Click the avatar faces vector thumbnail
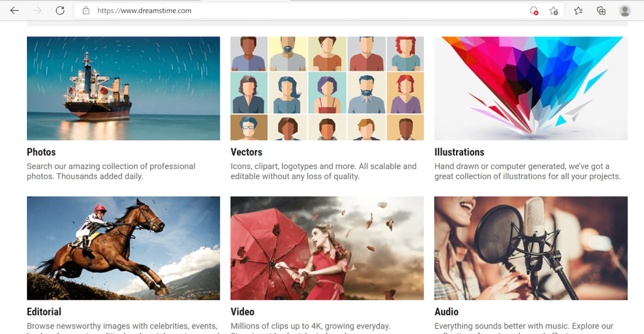 click(x=327, y=88)
